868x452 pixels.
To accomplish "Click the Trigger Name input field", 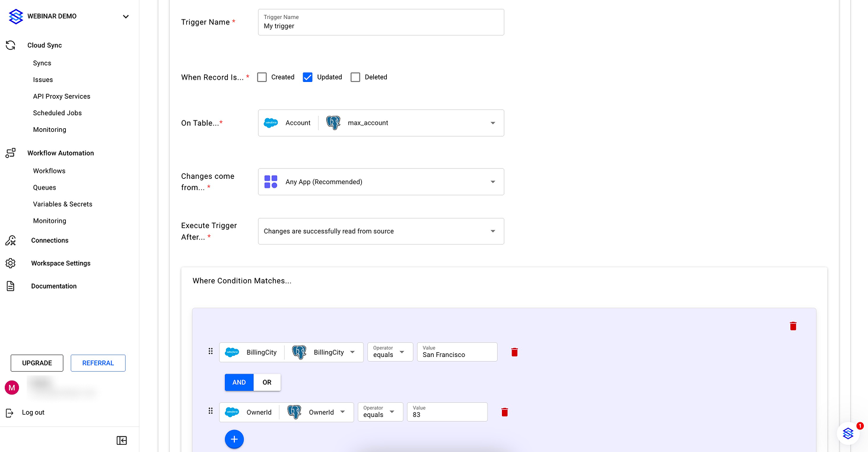I will (x=381, y=26).
